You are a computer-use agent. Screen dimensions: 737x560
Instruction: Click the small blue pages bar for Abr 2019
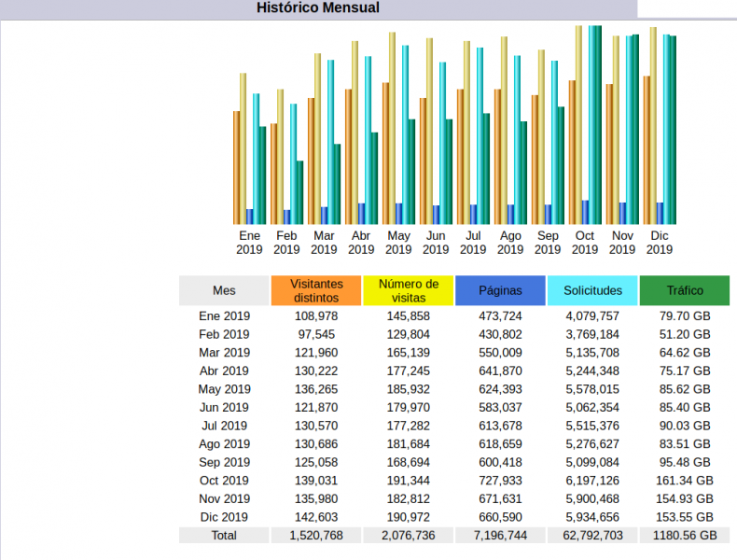point(361,214)
